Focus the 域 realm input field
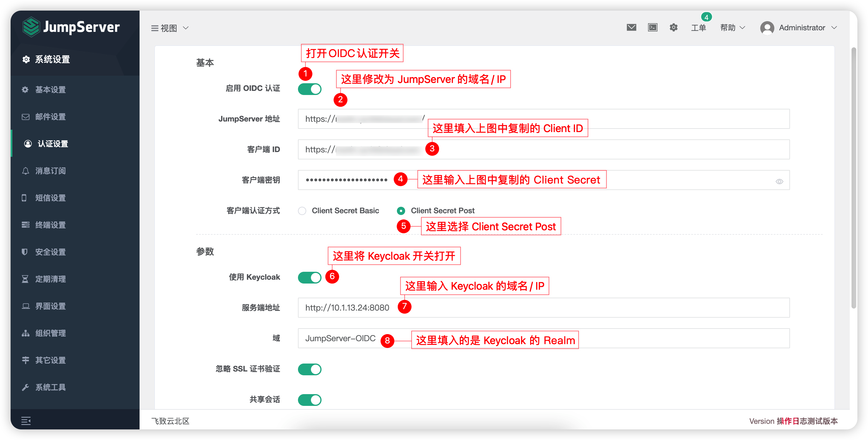 [x=544, y=338]
